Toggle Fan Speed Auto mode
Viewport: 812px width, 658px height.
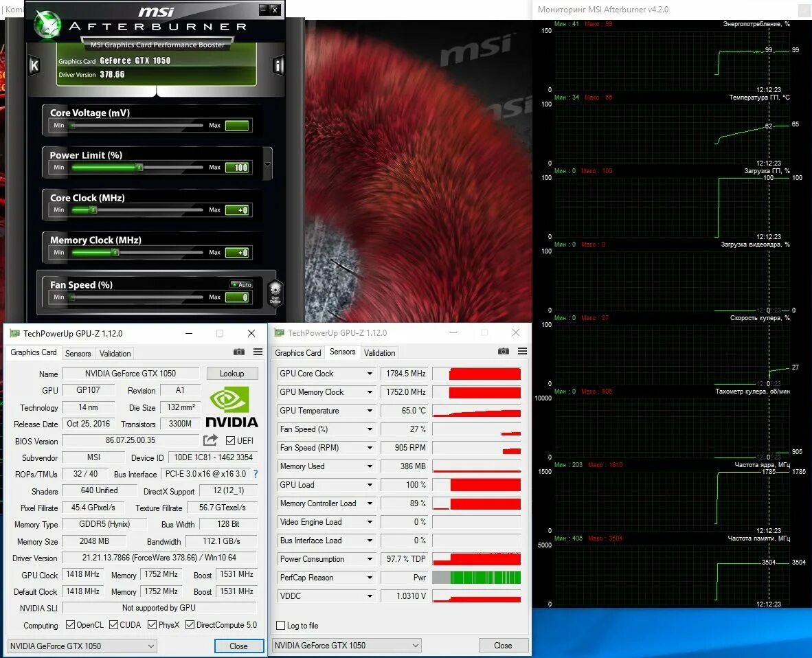point(241,284)
